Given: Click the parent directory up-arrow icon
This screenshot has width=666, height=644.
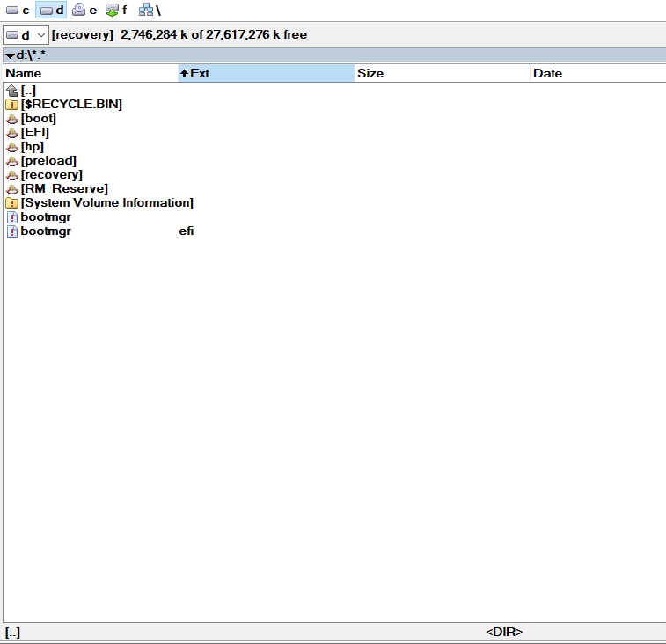Looking at the screenshot, I should tap(12, 91).
